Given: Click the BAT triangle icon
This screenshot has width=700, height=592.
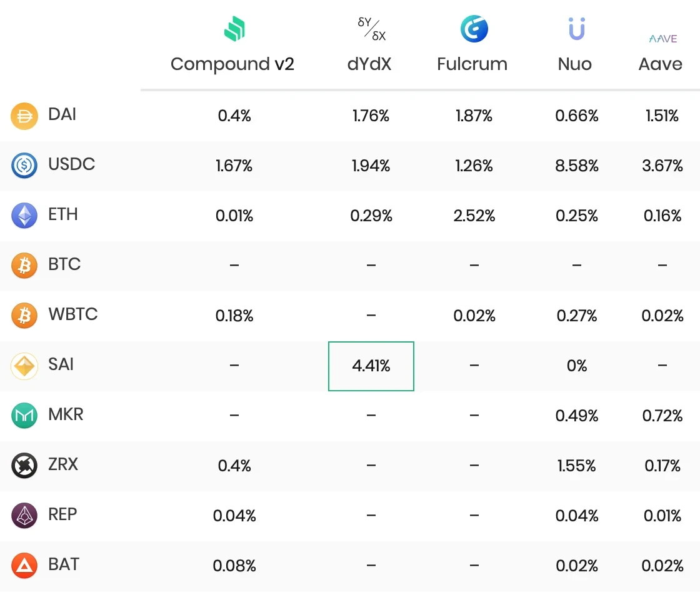Looking at the screenshot, I should tap(24, 566).
